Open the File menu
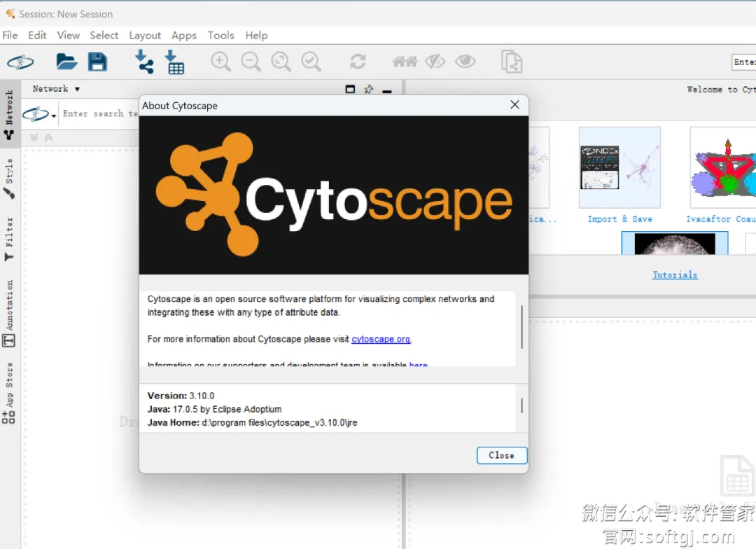Viewport: 756px width, 549px height. tap(10, 35)
